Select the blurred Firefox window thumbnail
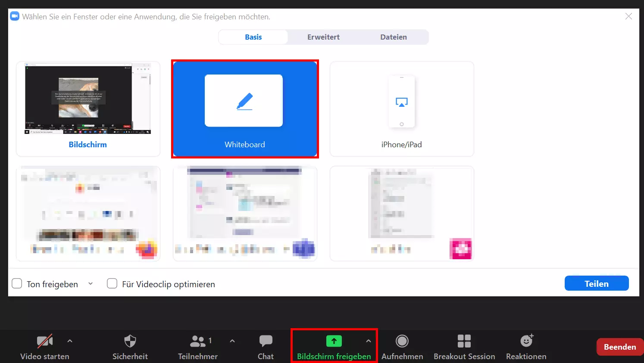 pyautogui.click(x=88, y=214)
